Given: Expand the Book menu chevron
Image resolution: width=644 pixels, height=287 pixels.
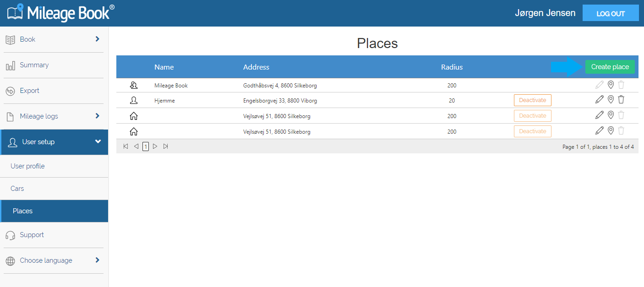Looking at the screenshot, I should [x=97, y=39].
